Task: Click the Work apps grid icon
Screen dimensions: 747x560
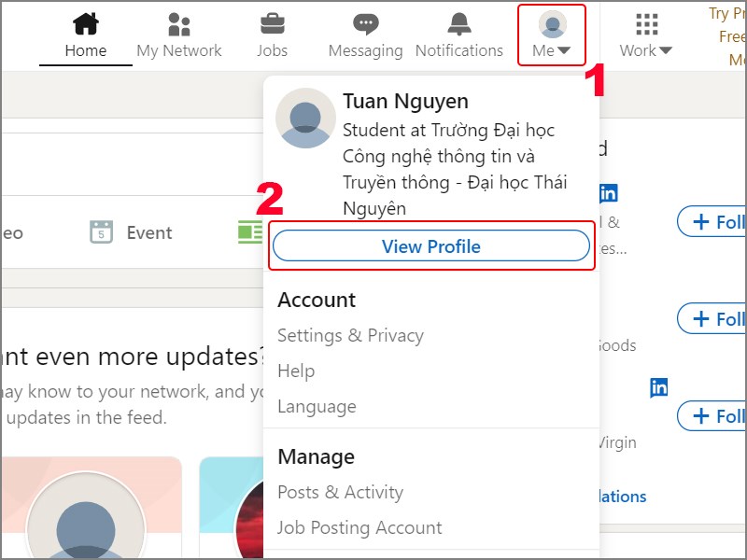Action: click(646, 24)
